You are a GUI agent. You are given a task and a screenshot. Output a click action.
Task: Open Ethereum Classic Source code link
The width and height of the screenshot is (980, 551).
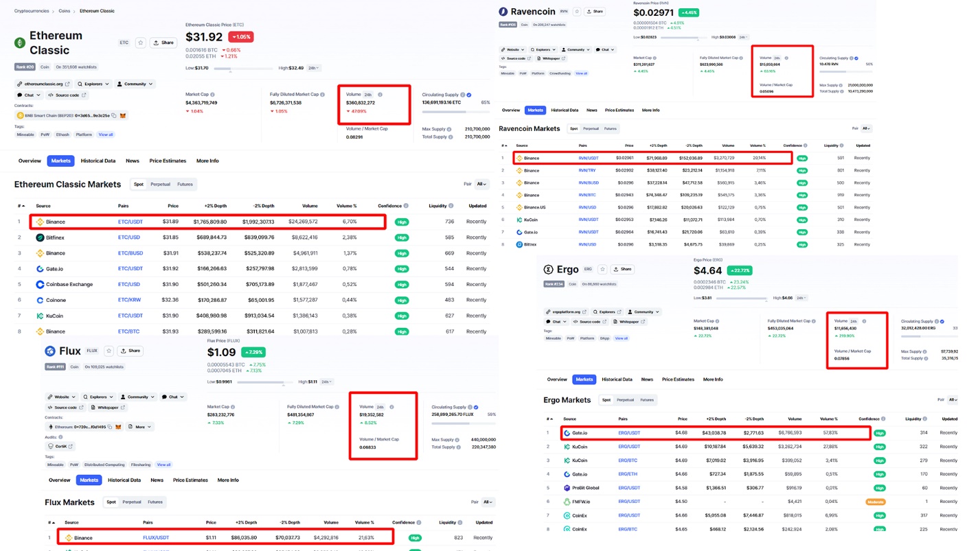67,95
